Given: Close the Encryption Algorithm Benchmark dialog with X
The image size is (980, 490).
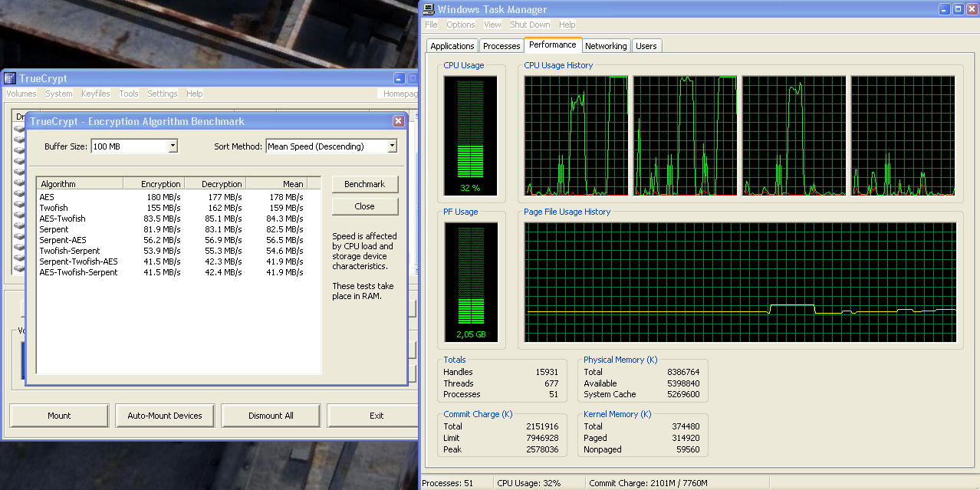Looking at the screenshot, I should pos(399,121).
